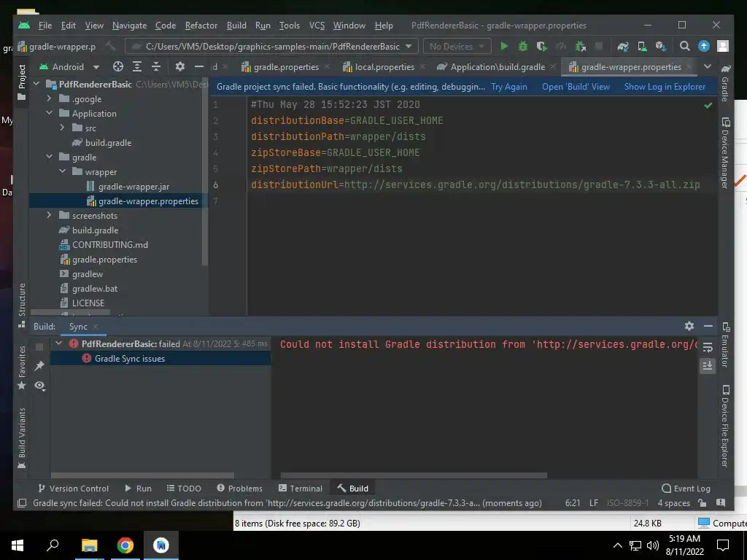Show the hidden editor tabs list
747x560 pixels.
coord(708,66)
